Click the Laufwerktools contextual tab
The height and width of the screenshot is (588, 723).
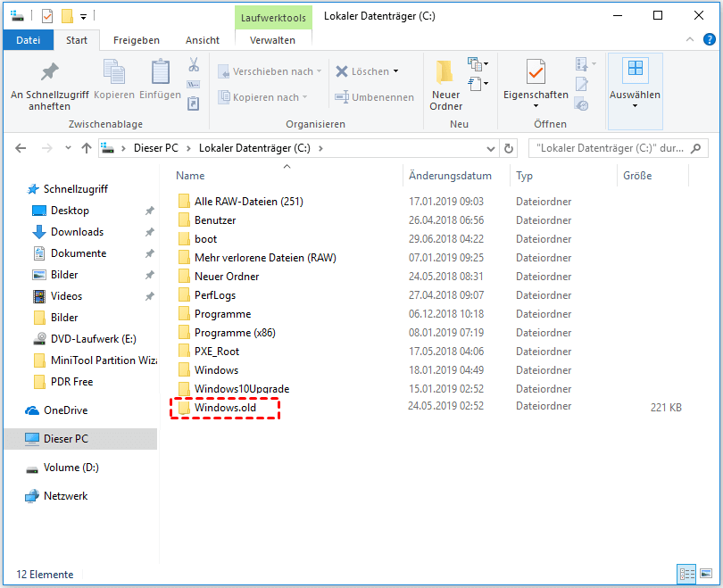pyautogui.click(x=273, y=18)
